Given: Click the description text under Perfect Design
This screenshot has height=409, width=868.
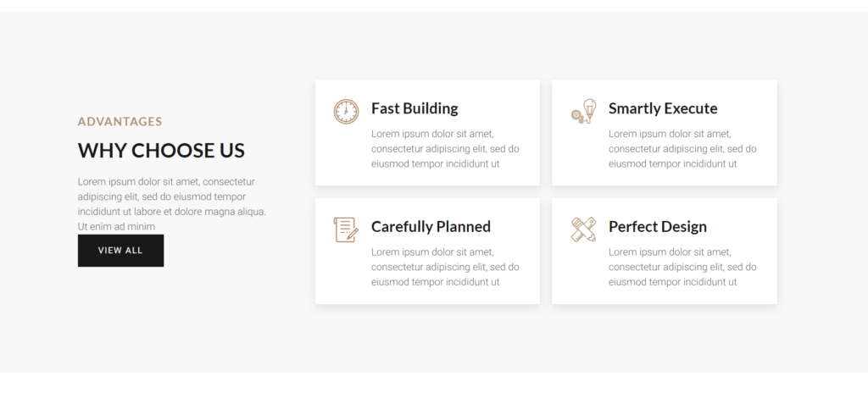Looking at the screenshot, I should 682,268.
